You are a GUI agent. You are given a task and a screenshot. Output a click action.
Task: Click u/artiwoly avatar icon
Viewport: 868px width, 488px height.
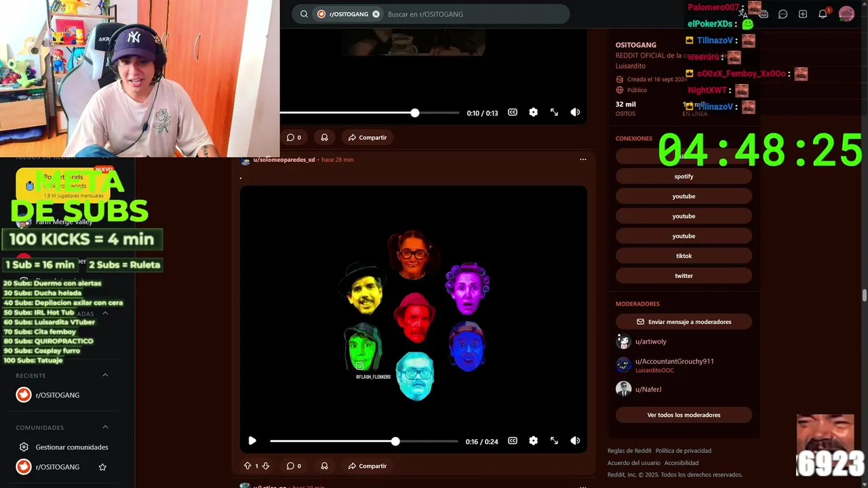(x=623, y=342)
